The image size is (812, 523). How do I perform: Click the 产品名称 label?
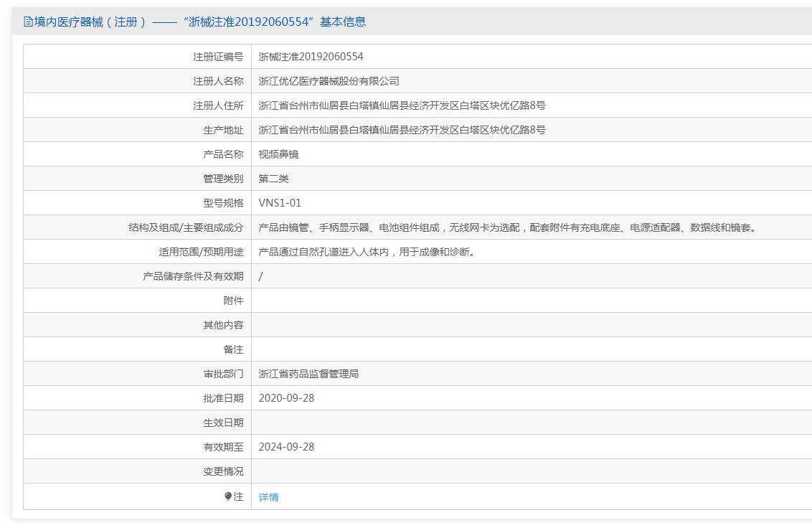(223, 154)
